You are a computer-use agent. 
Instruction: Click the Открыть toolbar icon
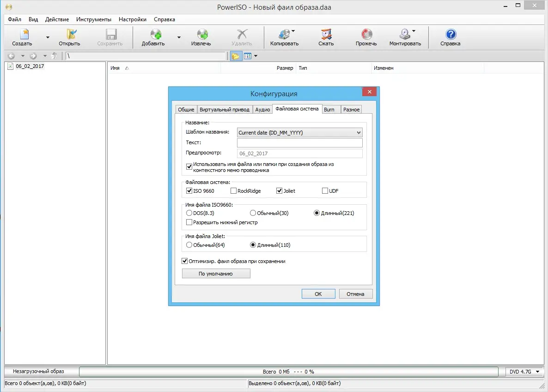pyautogui.click(x=70, y=37)
